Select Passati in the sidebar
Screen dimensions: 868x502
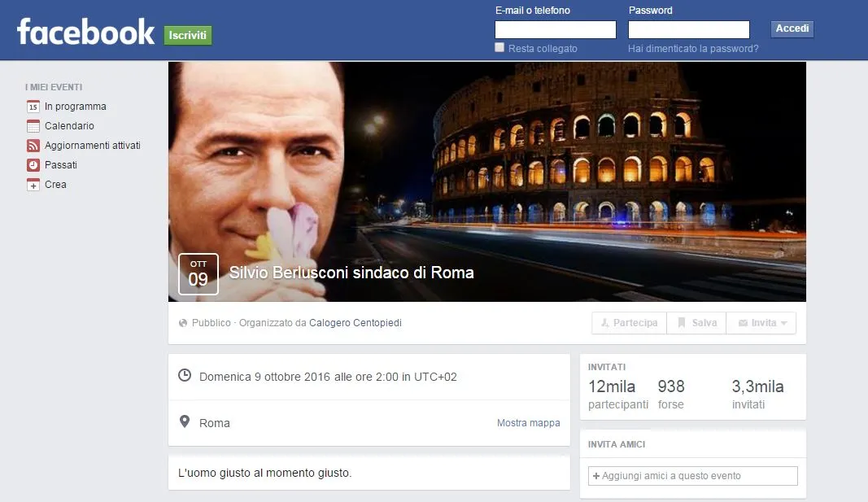coord(61,165)
